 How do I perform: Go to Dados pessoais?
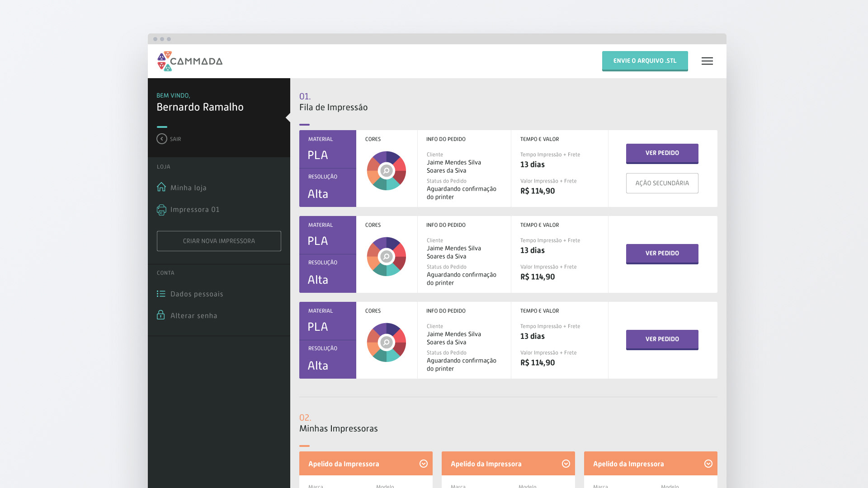[197, 294]
